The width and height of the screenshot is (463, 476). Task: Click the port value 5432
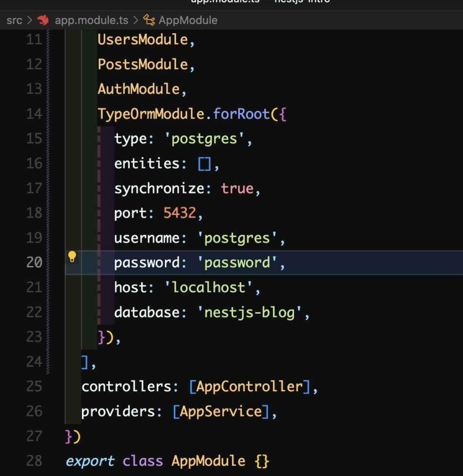click(x=180, y=213)
